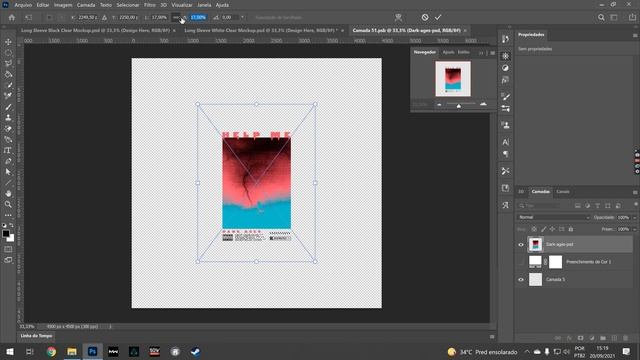Click the Share icon in top right
The image size is (640, 360).
632,17
